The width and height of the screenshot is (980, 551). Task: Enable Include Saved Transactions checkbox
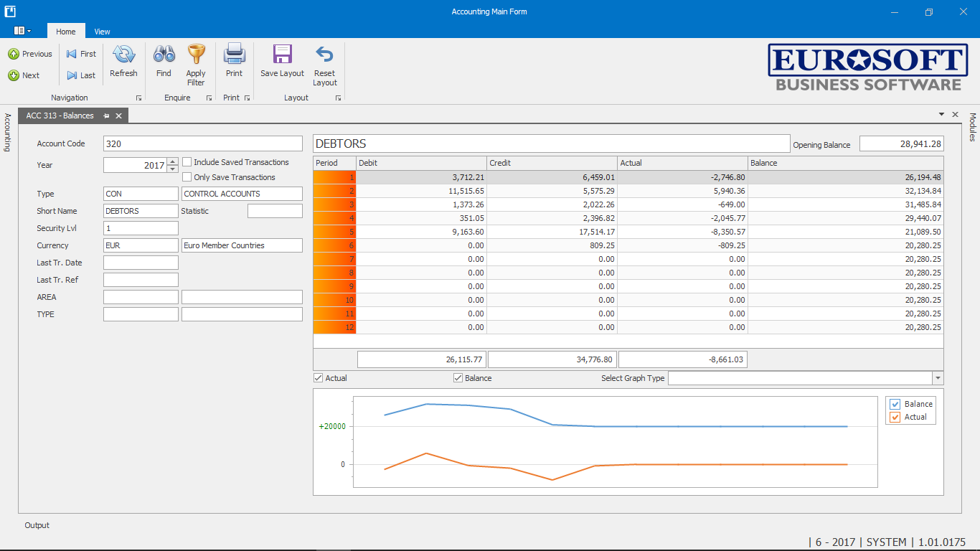pyautogui.click(x=187, y=162)
